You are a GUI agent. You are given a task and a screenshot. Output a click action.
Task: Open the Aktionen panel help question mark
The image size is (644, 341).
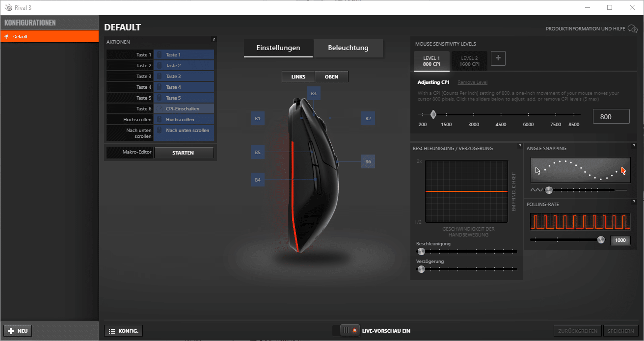[214, 39]
